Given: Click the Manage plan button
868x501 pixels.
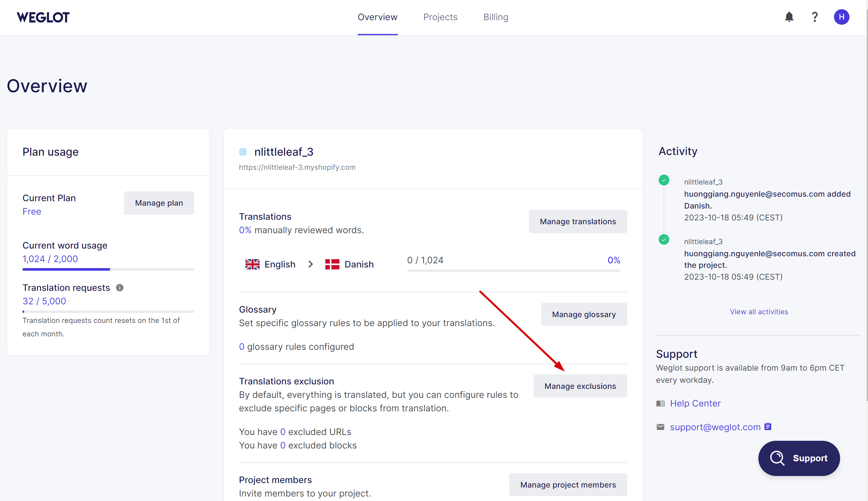Looking at the screenshot, I should tap(159, 203).
